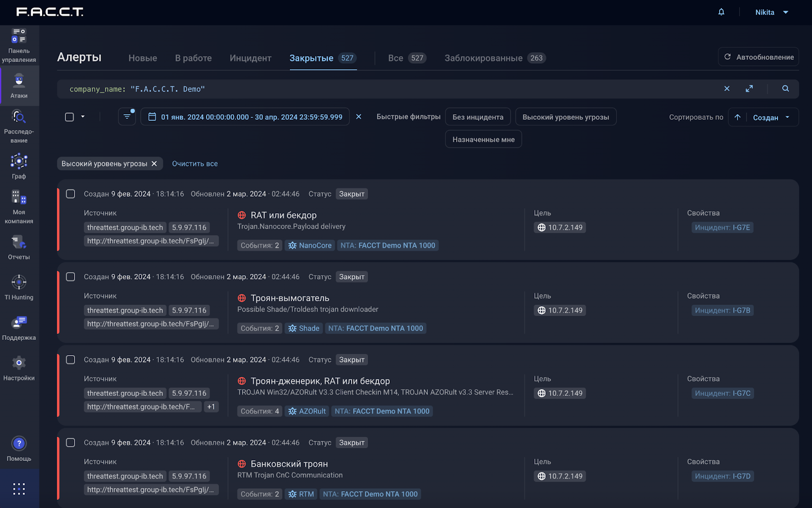
Task: Expand the +1 additional sources badge
Action: pyautogui.click(x=211, y=407)
